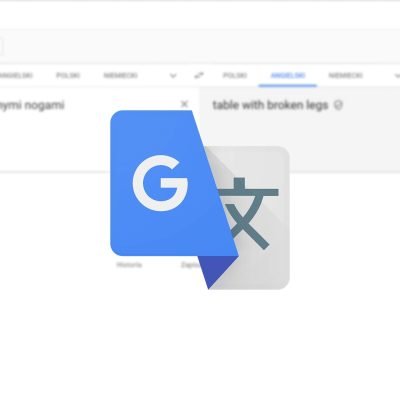Select NIEMIECKI as the target language
The image size is (400, 400).
pos(345,76)
